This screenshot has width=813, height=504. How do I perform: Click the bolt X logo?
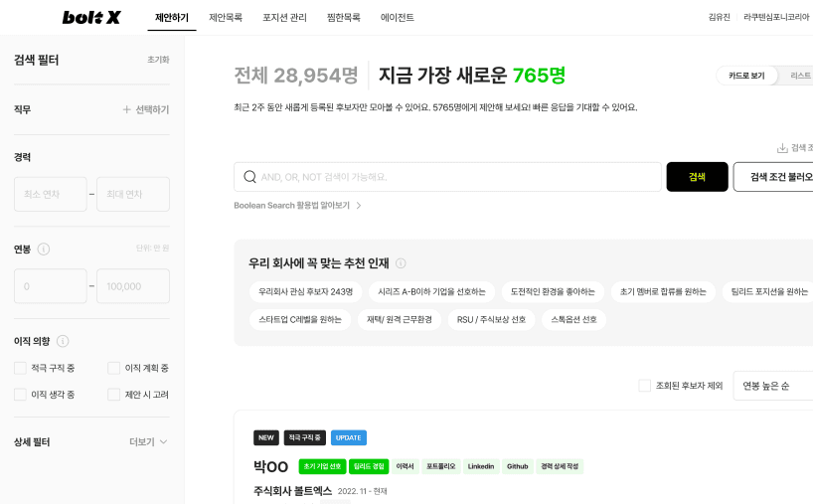point(91,17)
